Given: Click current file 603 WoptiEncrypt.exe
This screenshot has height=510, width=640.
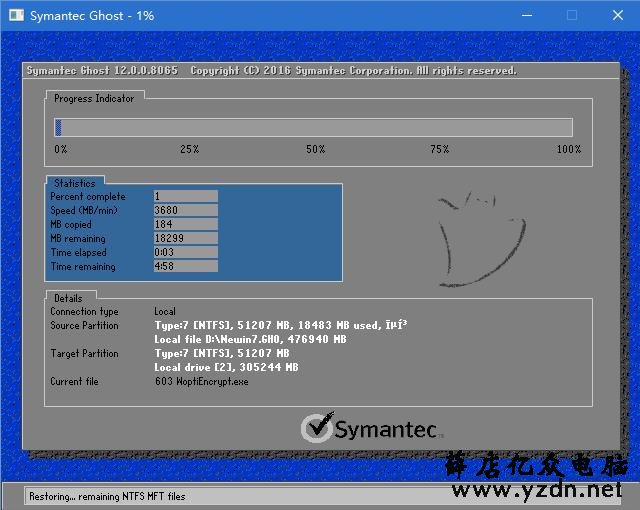Looking at the screenshot, I should point(201,381).
